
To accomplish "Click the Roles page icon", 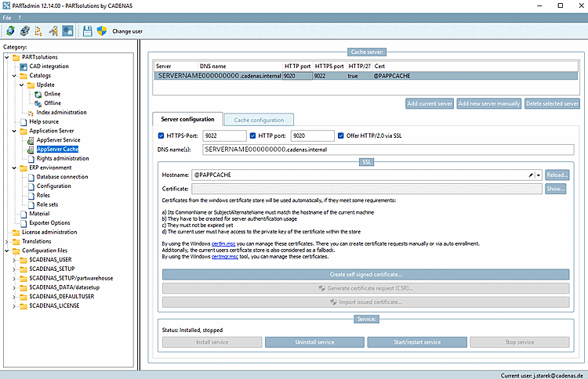I will pyautogui.click(x=31, y=196).
